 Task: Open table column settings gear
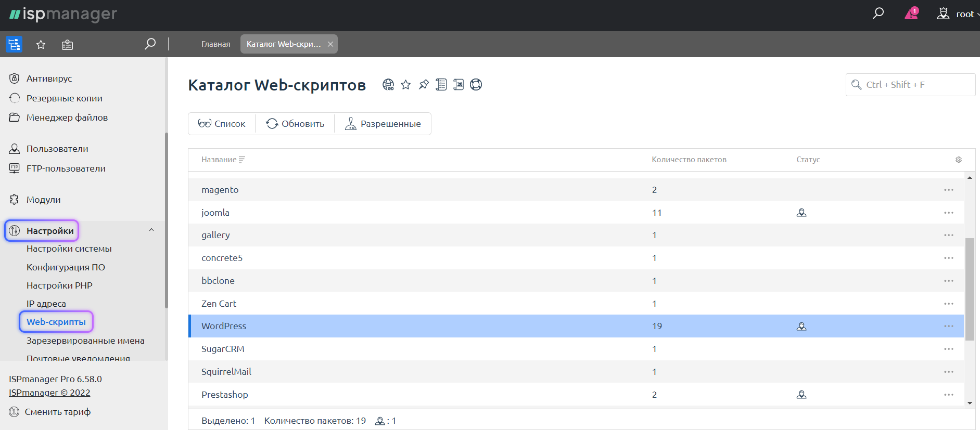959,160
